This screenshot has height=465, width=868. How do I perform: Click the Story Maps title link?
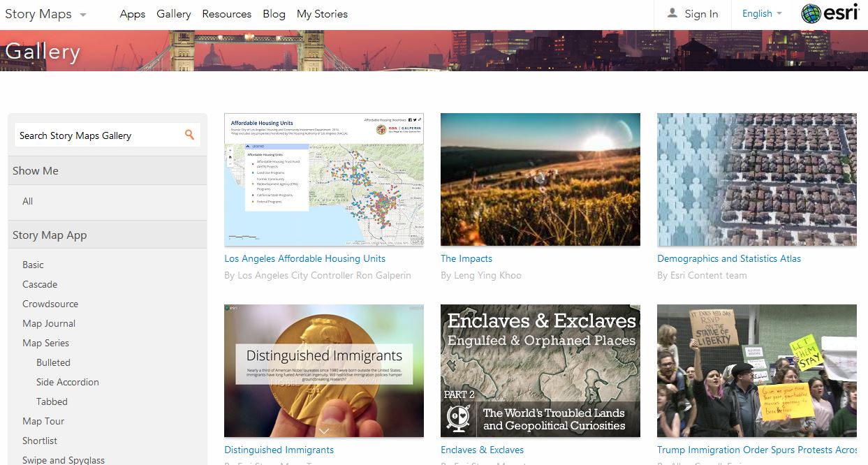coord(38,14)
